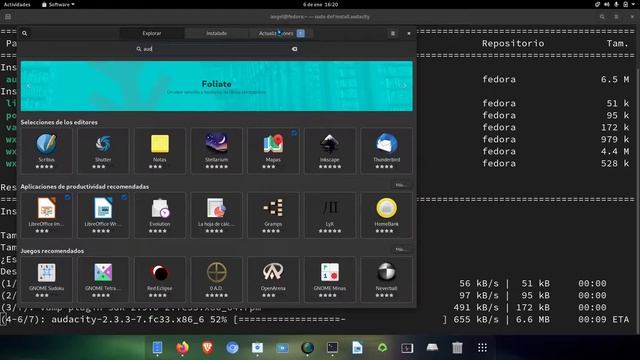Screen dimensions: 640x360
Task: Click the '00:09 ETA' text in terminal
Action: pos(604,320)
